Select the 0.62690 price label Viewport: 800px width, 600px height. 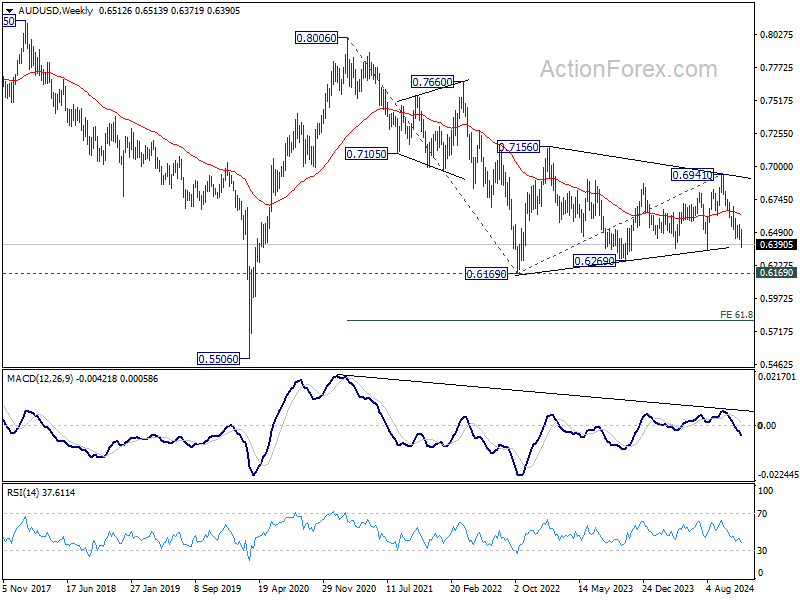click(594, 261)
